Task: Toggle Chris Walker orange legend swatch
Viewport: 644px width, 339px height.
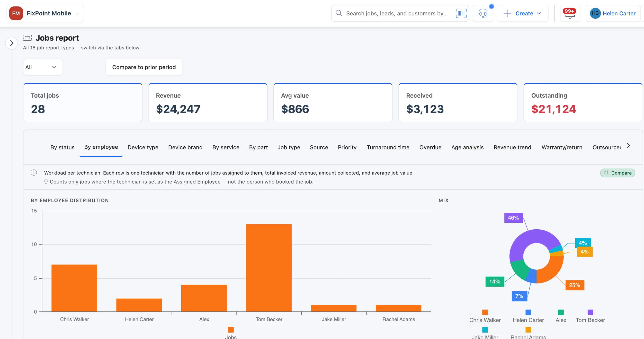Action: pos(485,312)
